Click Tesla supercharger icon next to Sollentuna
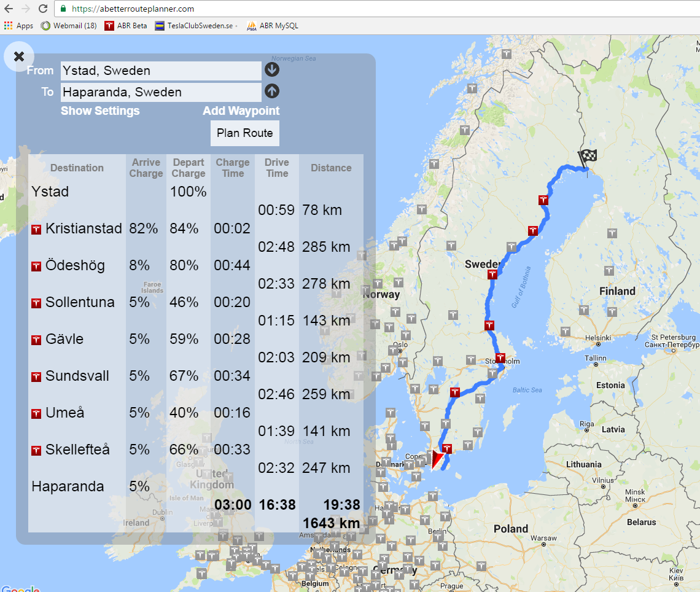The image size is (700, 592). tap(36, 303)
